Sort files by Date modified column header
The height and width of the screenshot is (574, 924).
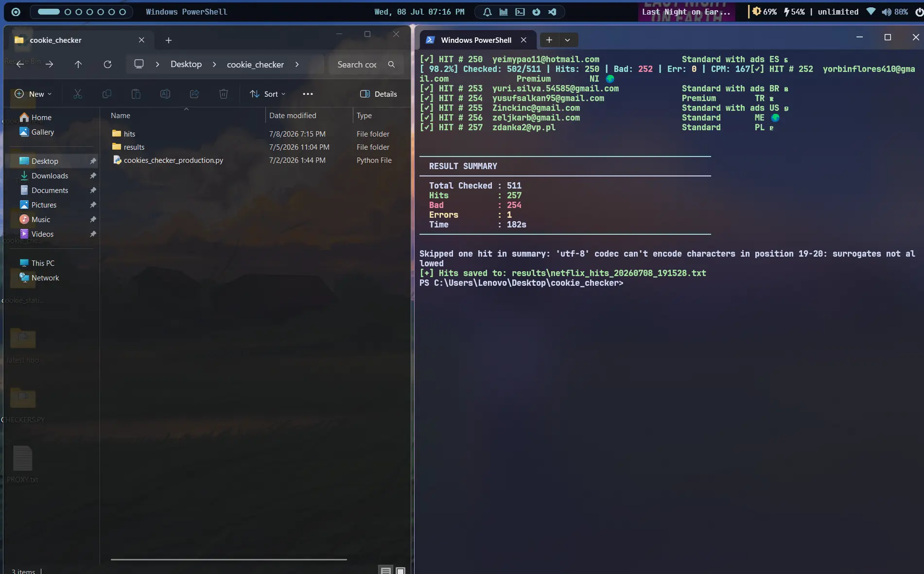(309, 115)
